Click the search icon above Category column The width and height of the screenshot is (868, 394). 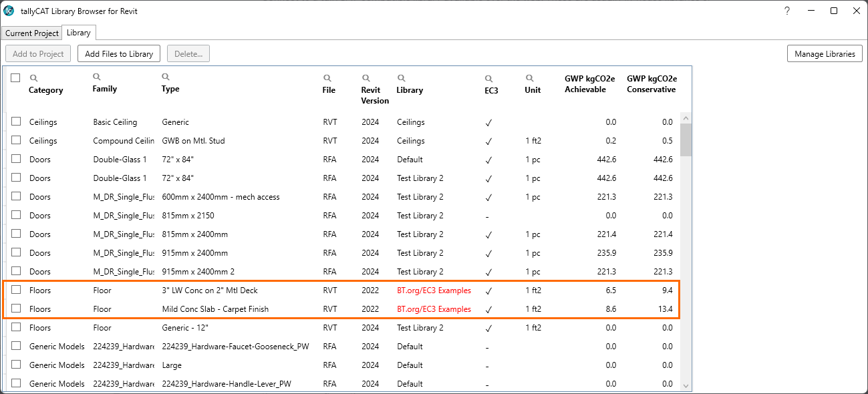tap(34, 78)
